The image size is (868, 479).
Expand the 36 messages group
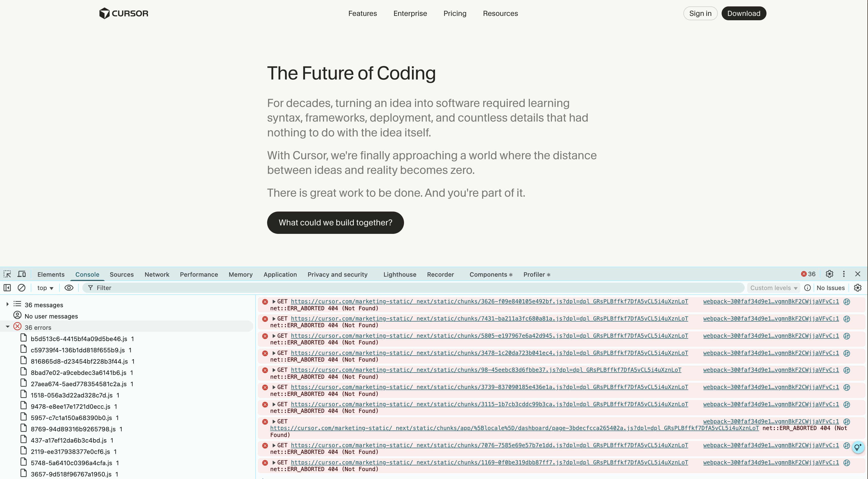(7, 304)
